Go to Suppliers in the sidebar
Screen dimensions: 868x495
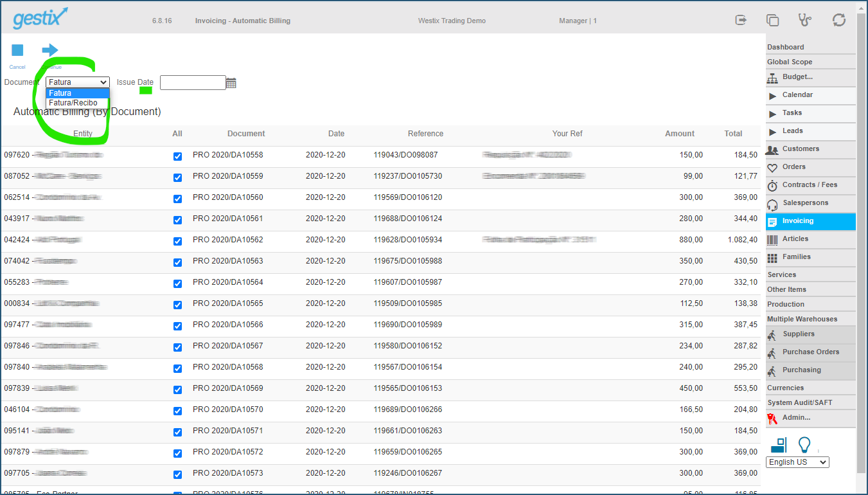(x=811, y=334)
